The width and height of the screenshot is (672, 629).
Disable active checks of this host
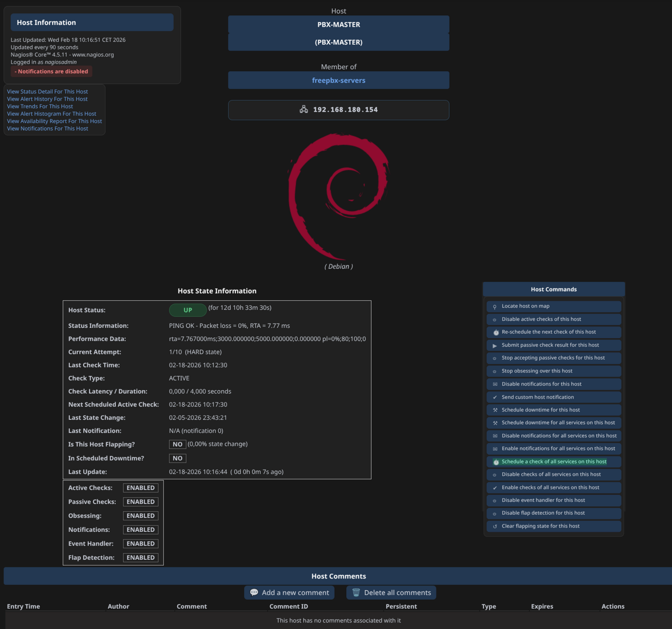(541, 319)
